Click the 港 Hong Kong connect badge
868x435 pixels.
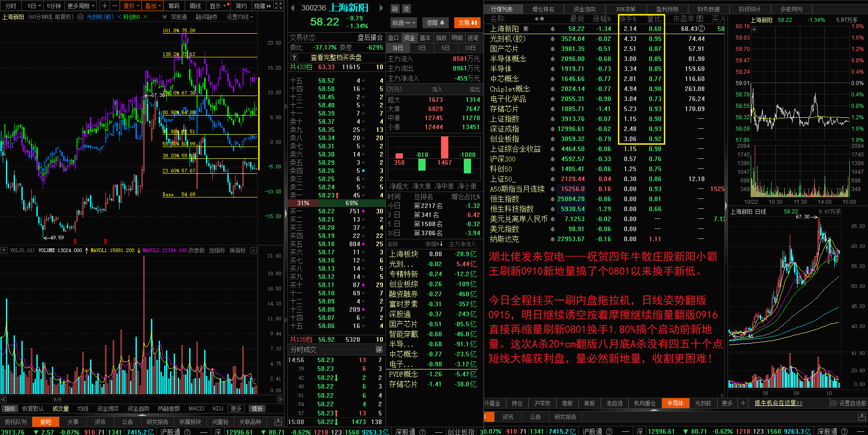click(406, 9)
